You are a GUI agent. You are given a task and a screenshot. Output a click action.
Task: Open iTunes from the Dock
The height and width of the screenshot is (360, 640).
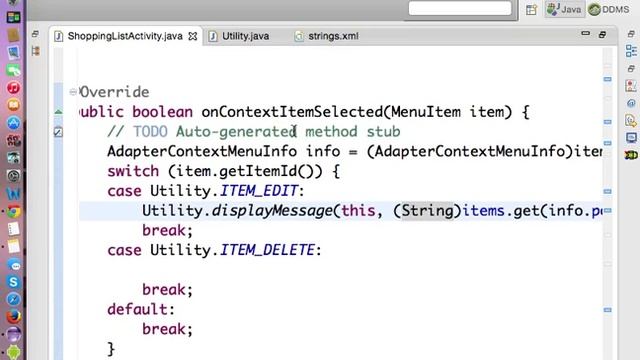[13, 88]
